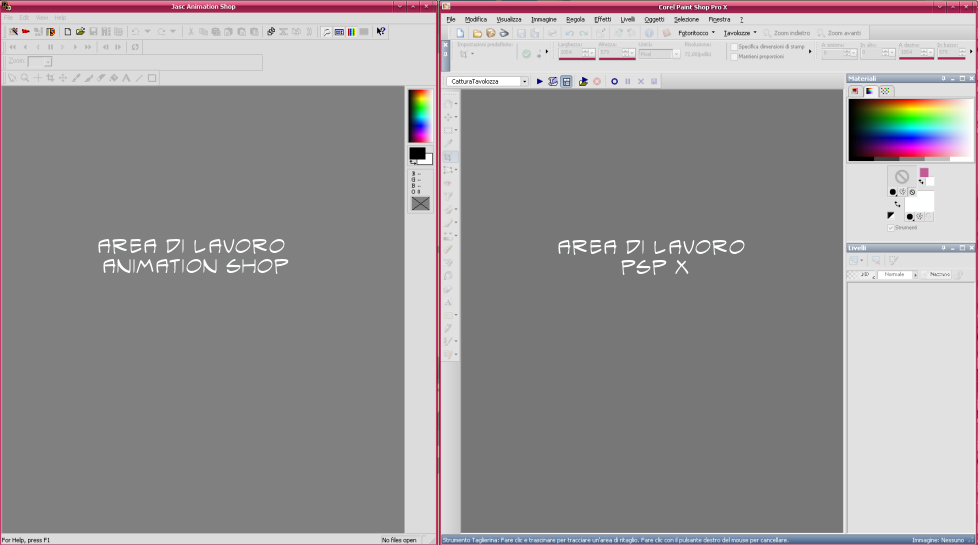978x545 pixels.
Task: Reset materials to black and white icon
Action: 891,216
